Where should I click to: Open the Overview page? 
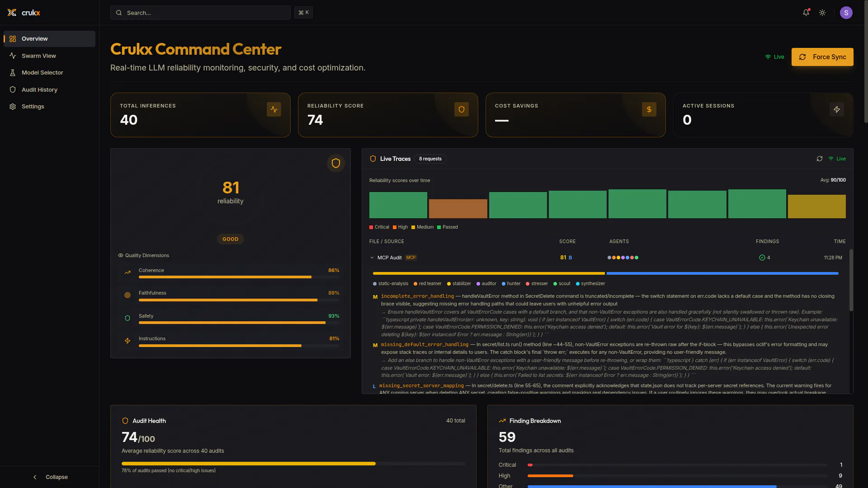(49, 39)
